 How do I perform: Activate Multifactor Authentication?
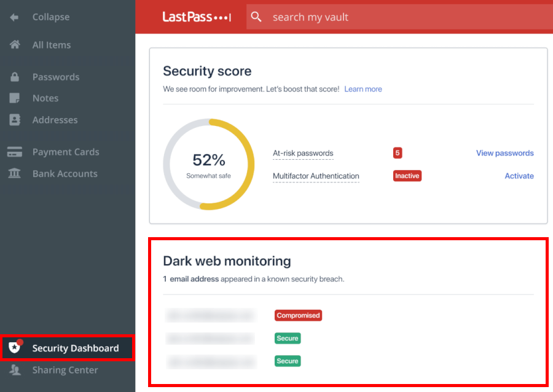coord(519,176)
